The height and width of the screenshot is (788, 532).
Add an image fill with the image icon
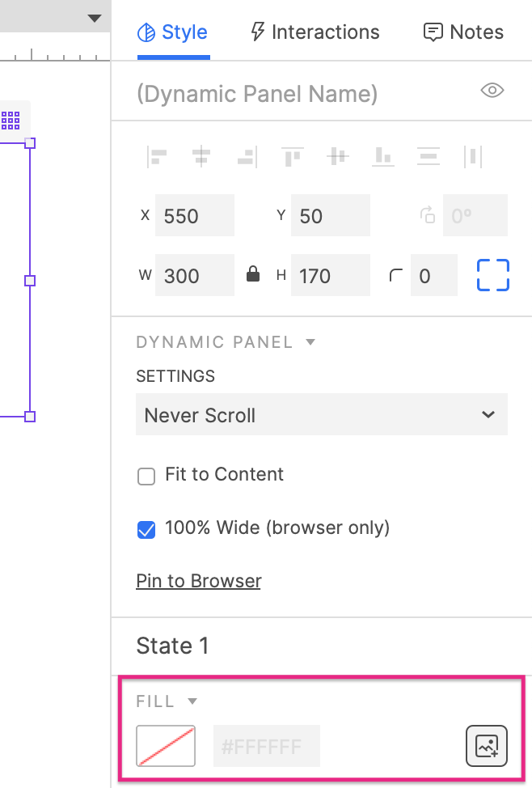[487, 745]
